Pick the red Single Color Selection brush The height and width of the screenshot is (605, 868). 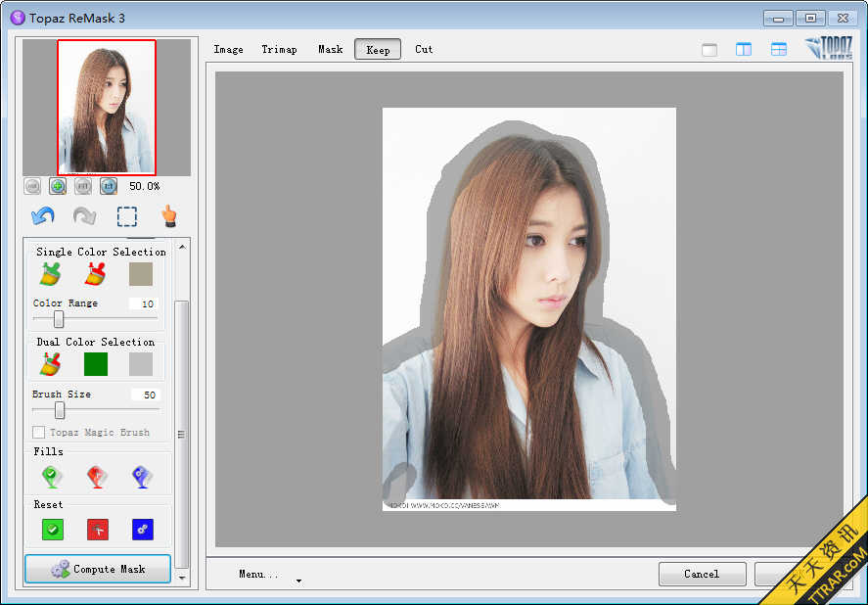[x=95, y=274]
